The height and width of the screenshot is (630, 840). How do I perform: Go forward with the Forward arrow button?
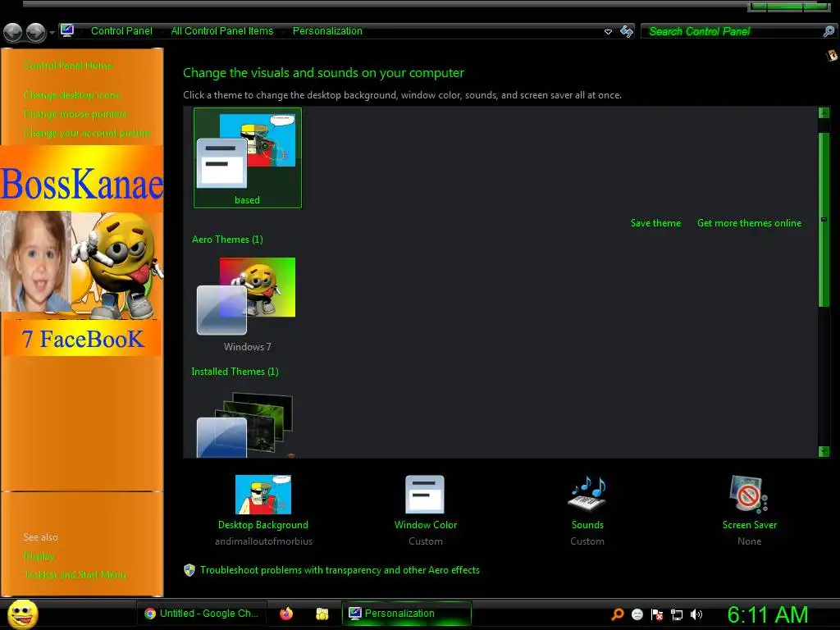click(36, 32)
